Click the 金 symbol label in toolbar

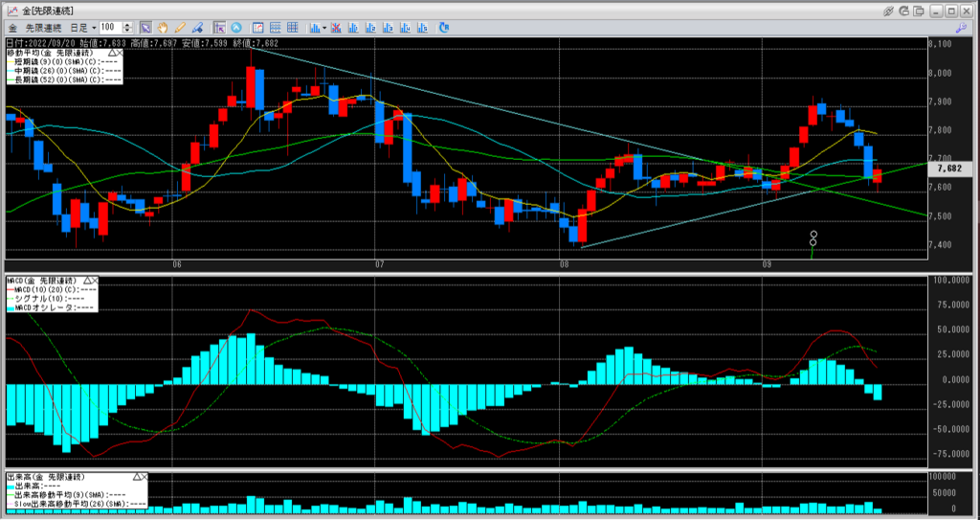click(x=12, y=28)
